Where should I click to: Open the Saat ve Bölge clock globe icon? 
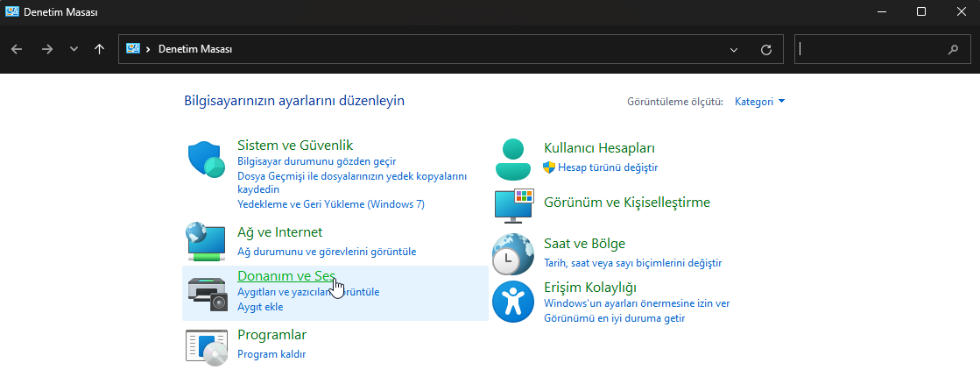tap(513, 254)
